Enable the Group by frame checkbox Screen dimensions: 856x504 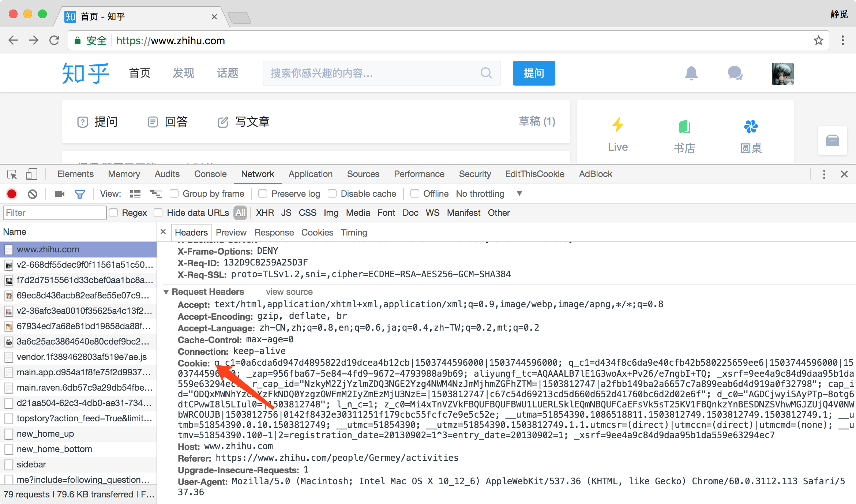tap(174, 193)
